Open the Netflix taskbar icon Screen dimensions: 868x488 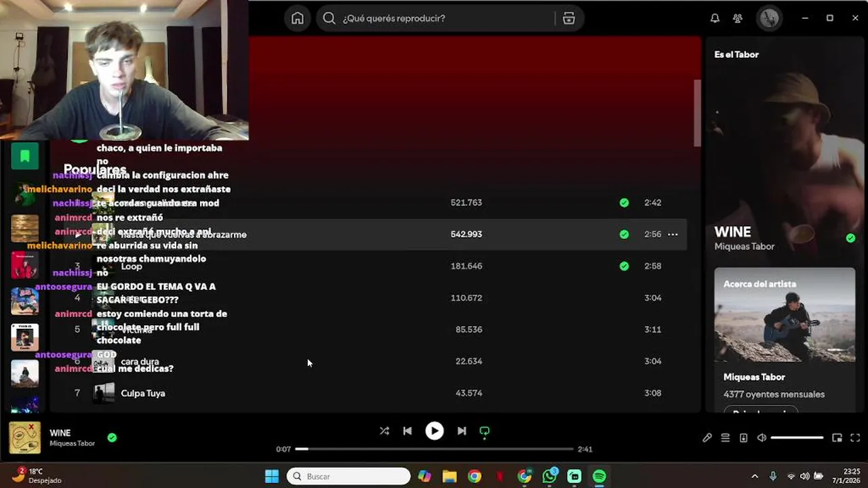point(500,476)
